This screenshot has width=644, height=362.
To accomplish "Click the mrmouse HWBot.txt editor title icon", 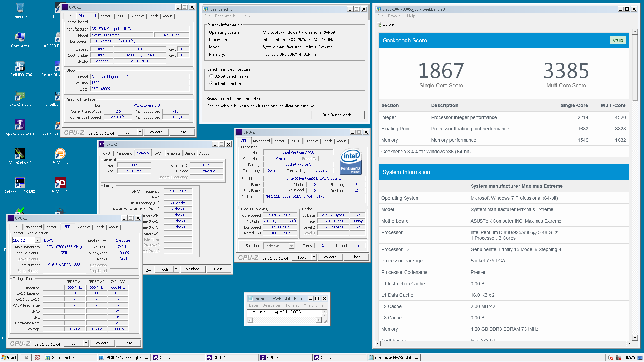I will click(x=250, y=298).
